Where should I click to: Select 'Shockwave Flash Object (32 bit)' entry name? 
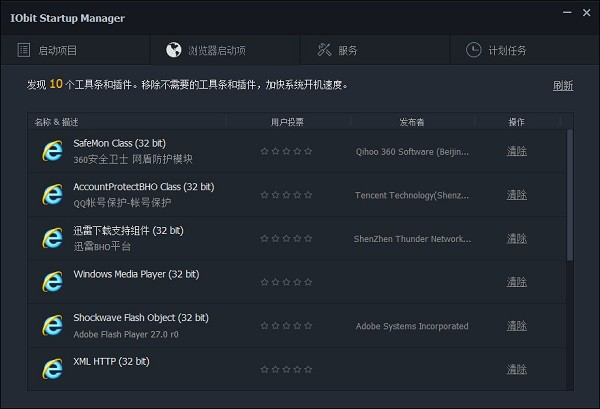[x=141, y=318]
